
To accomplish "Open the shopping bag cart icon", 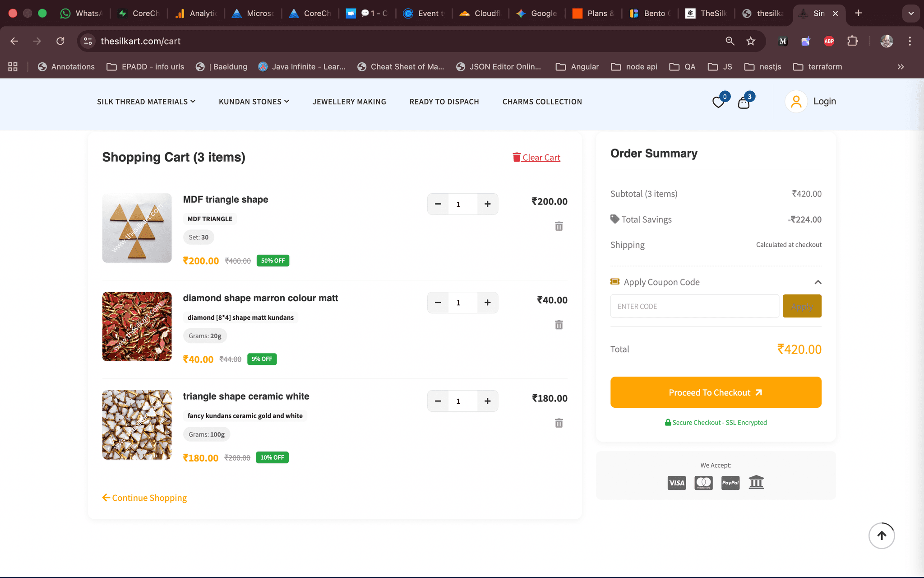I will tap(744, 103).
